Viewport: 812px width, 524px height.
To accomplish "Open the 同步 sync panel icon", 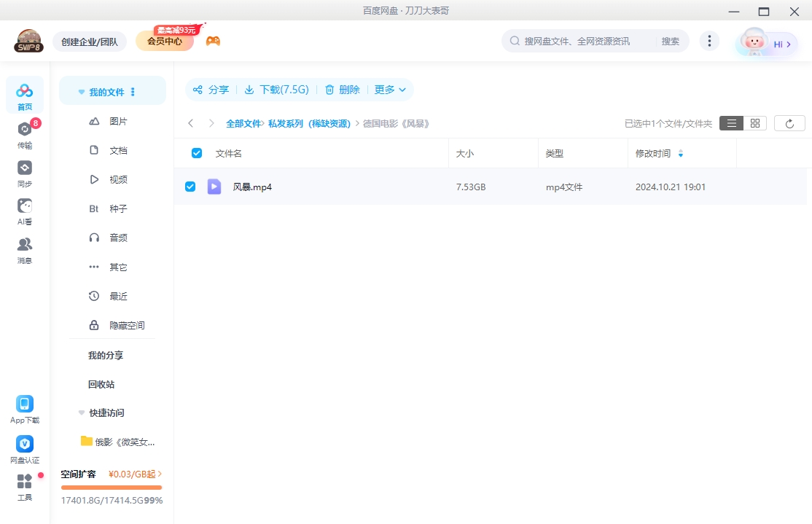I will [25, 168].
